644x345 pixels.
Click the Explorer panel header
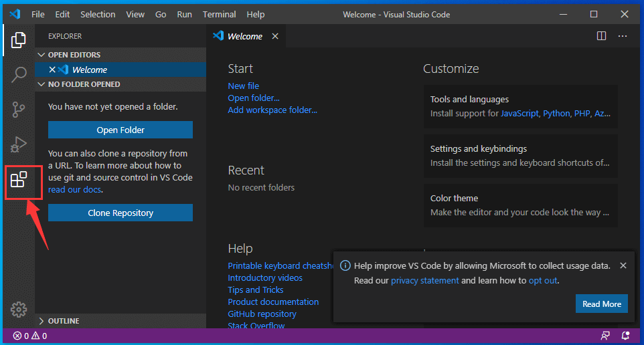click(65, 36)
